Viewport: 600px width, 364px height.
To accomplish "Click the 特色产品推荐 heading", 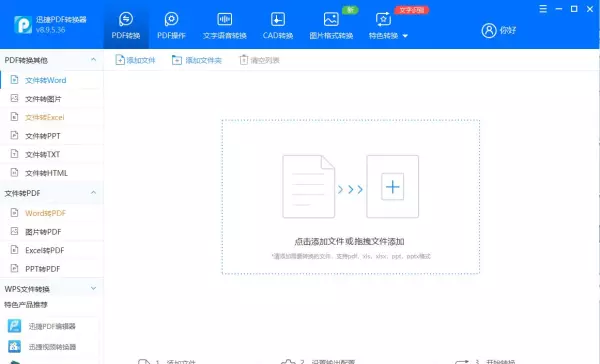I will pyautogui.click(x=26, y=305).
